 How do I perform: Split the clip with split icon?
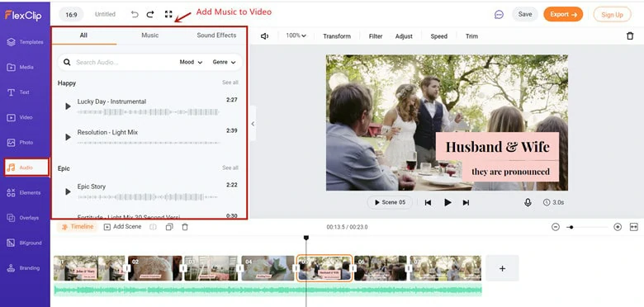click(x=153, y=227)
